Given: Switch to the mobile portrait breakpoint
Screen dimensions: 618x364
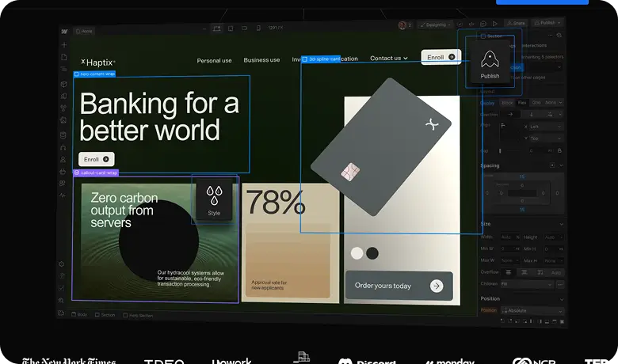Looking at the screenshot, I should click(x=258, y=28).
